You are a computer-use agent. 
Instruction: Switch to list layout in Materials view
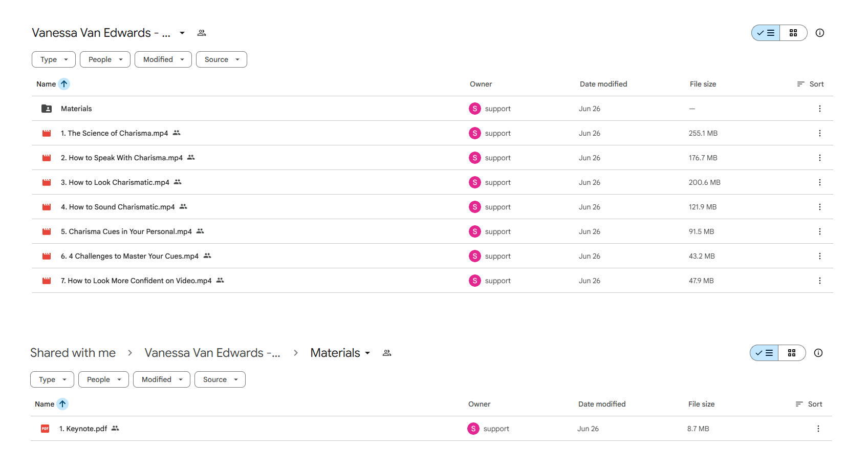(764, 353)
